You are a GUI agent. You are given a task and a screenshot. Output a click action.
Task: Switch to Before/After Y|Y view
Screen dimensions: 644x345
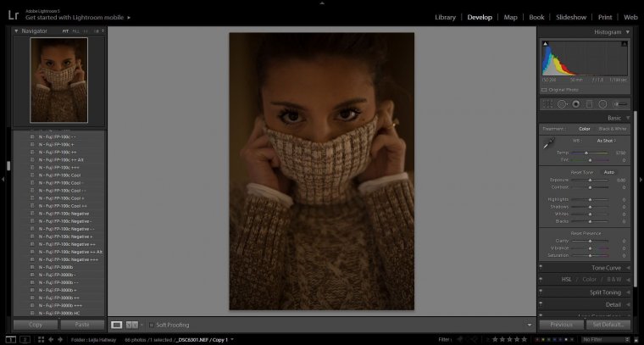[x=131, y=325]
